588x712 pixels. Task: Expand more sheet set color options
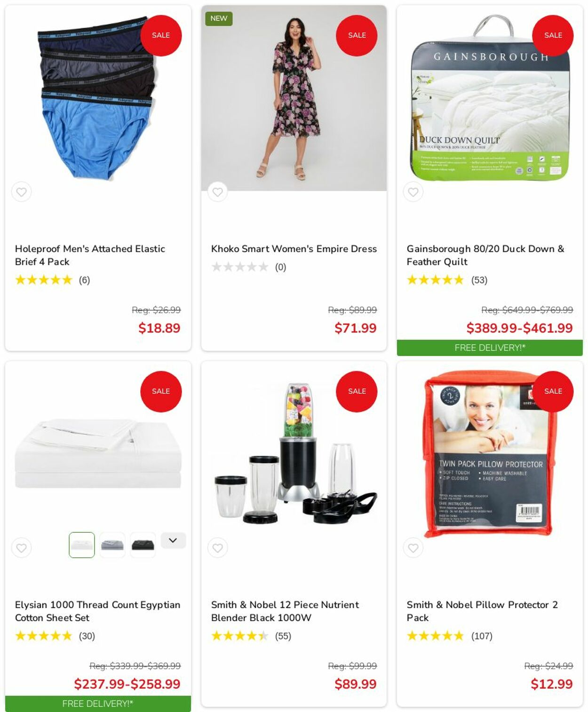(173, 540)
